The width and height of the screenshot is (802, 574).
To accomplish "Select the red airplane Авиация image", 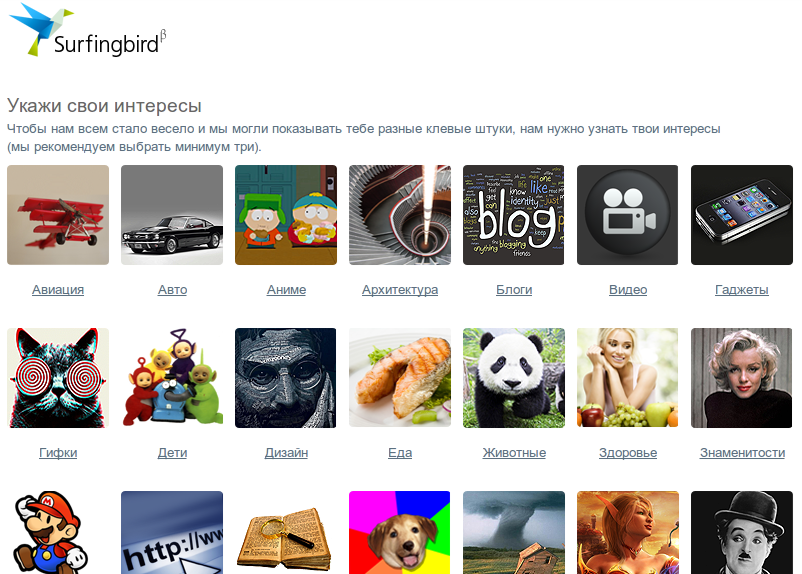I will click(x=58, y=215).
